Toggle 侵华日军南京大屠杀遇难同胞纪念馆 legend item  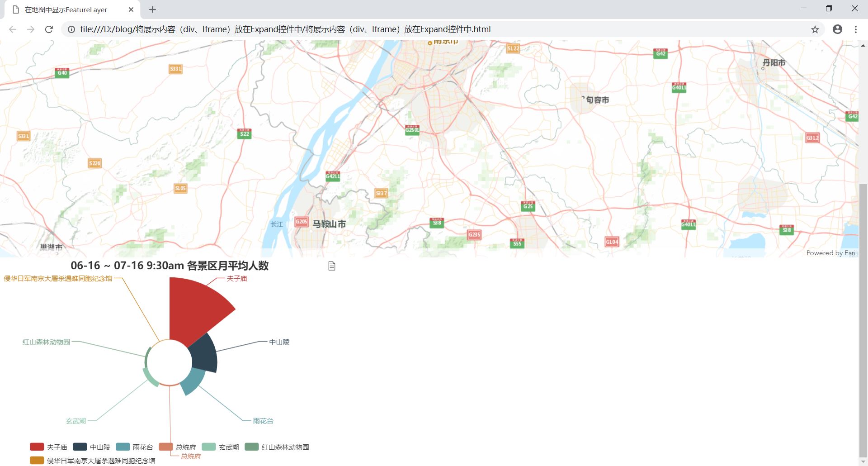tap(93, 461)
